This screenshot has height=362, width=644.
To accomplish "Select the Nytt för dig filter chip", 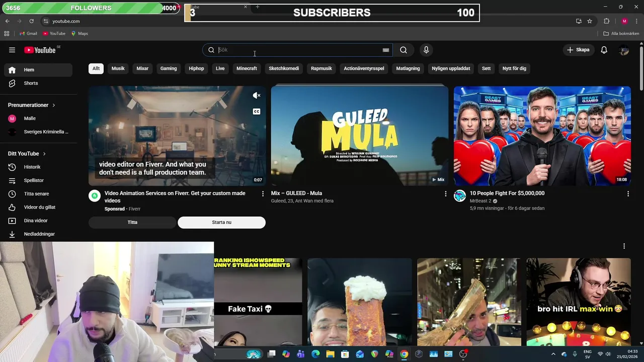I will click(x=514, y=68).
